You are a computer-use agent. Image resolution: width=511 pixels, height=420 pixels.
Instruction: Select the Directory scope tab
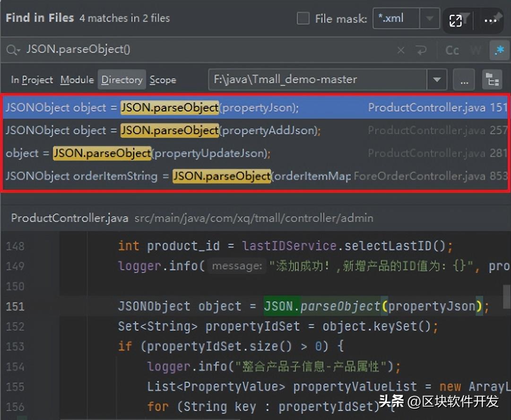121,80
